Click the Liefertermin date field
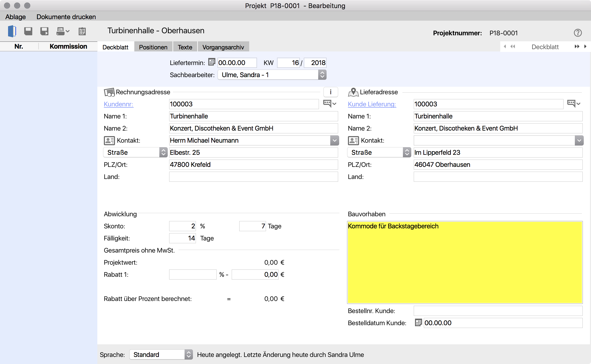 pyautogui.click(x=237, y=63)
